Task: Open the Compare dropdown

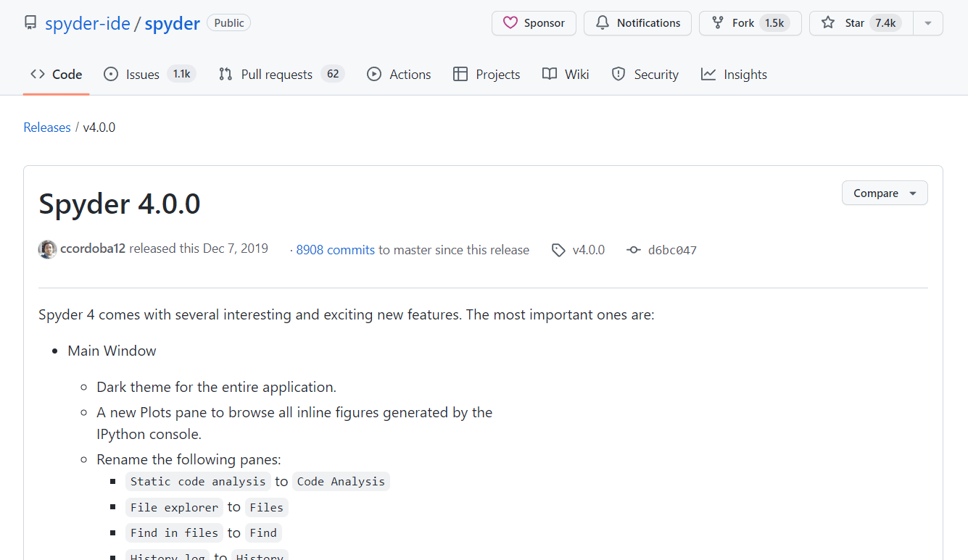Action: [x=885, y=193]
